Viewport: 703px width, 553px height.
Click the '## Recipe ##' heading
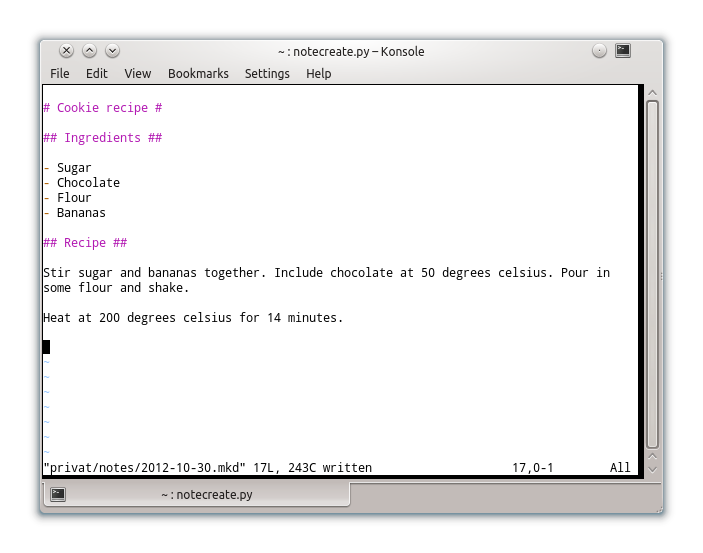85,243
